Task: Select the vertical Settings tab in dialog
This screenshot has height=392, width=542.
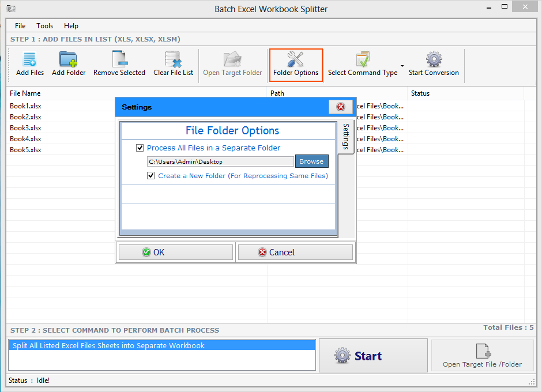Action: (346, 137)
